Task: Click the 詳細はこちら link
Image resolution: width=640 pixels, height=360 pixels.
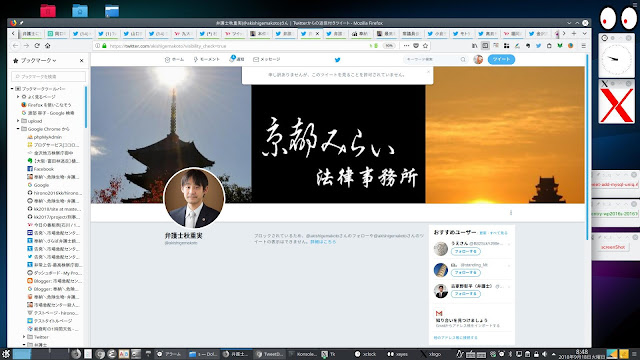Action: 323,242
